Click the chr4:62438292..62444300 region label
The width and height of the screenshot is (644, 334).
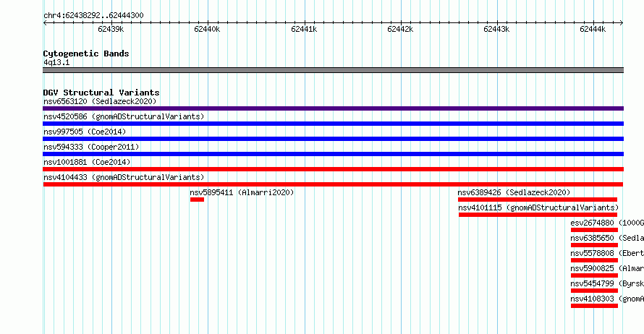(93, 16)
